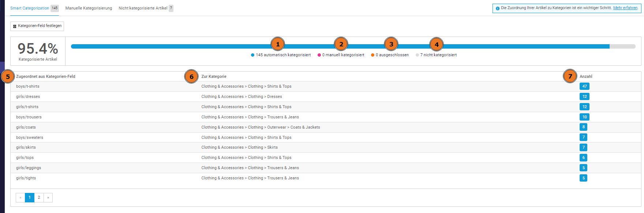This screenshot has height=213, width=644.
Task: Click the count badge 10 for boys/trousers
Action: pyautogui.click(x=584, y=117)
